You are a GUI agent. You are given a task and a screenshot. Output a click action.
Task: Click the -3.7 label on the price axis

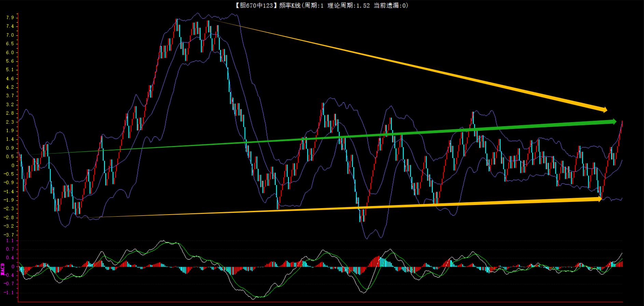pyautogui.click(x=9, y=235)
